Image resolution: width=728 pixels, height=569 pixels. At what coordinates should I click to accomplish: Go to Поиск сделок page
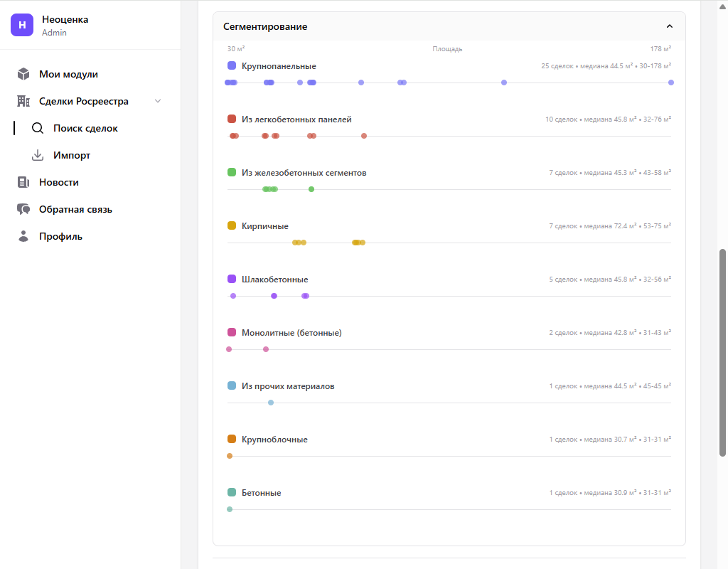85,128
